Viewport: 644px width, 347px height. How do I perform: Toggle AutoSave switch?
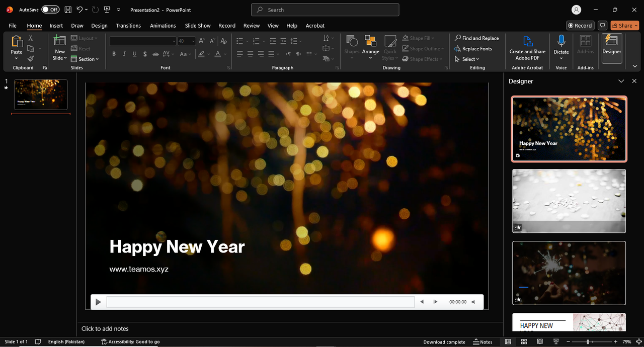[x=50, y=10]
